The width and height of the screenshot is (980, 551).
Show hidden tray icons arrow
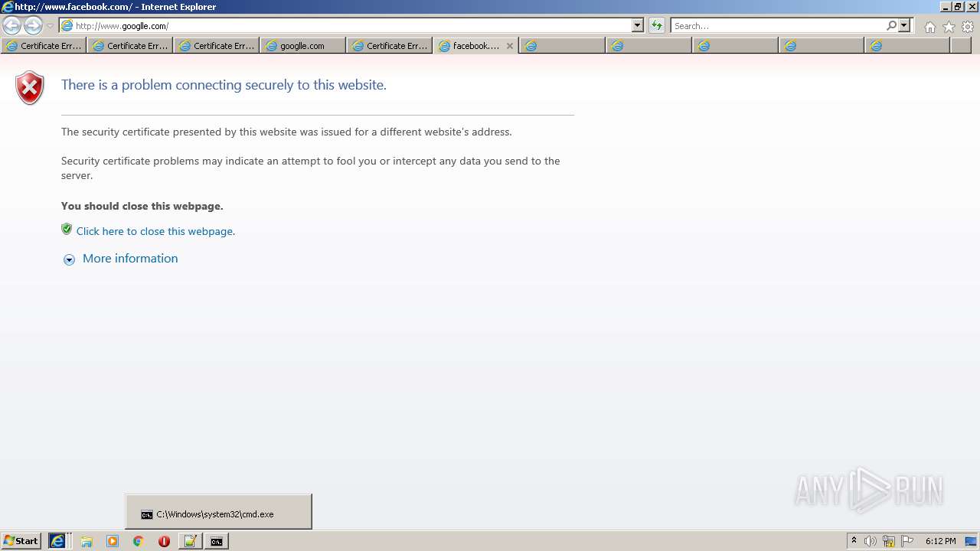(x=854, y=541)
